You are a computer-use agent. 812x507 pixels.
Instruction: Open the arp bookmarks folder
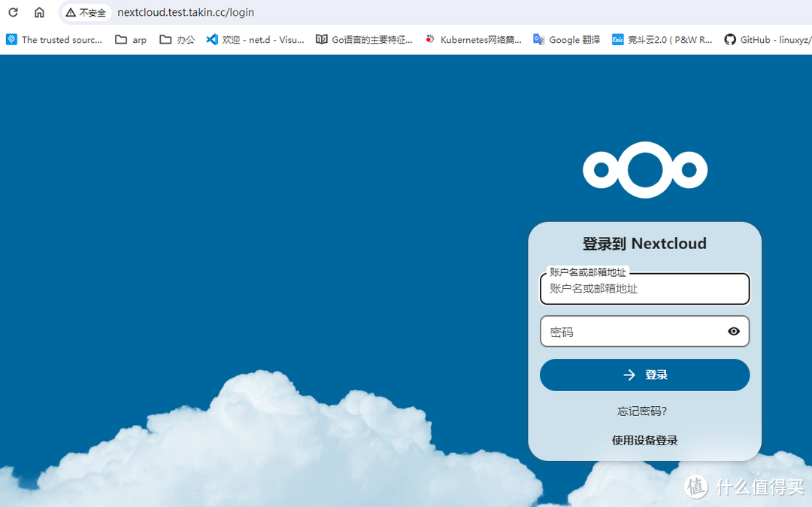pyautogui.click(x=129, y=39)
